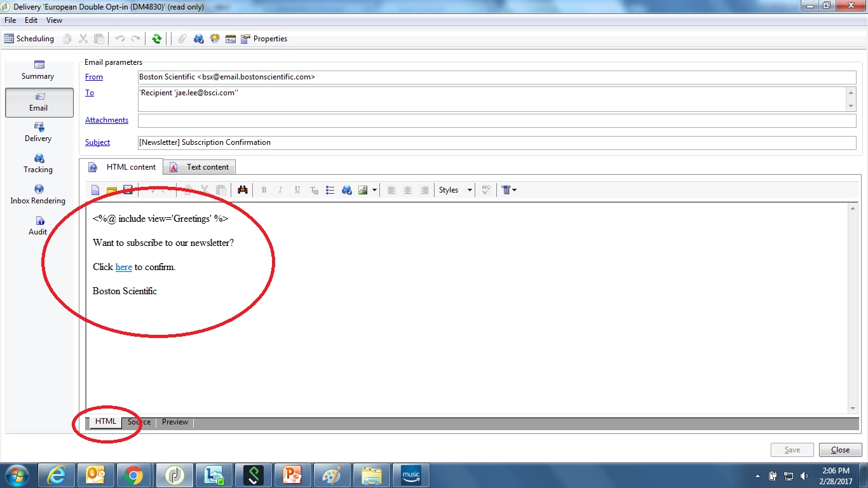Open the Delivery section in sidebar
This screenshot has width=868, height=488.
click(x=38, y=133)
